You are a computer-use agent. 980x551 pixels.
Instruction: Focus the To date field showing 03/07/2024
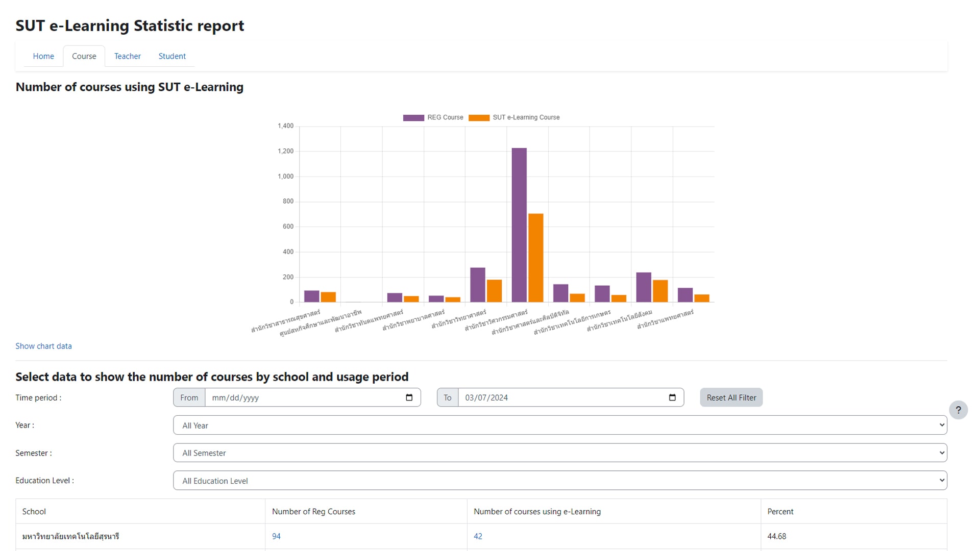click(x=571, y=397)
